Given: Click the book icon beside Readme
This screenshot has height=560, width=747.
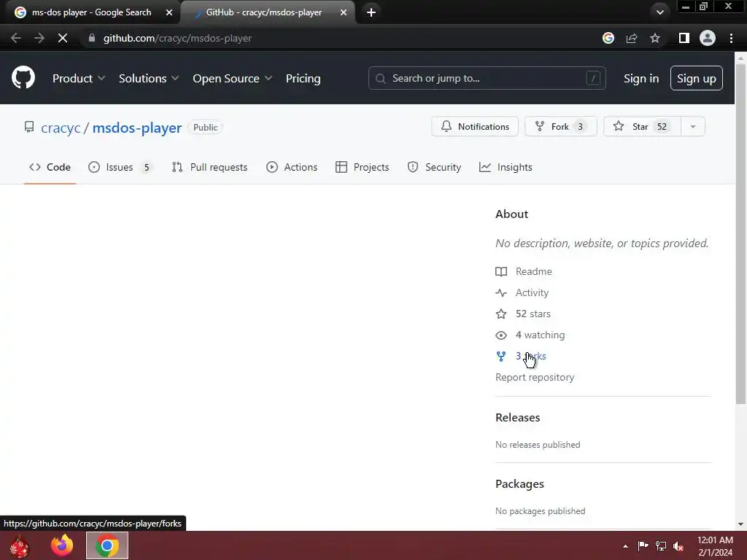Looking at the screenshot, I should point(501,271).
